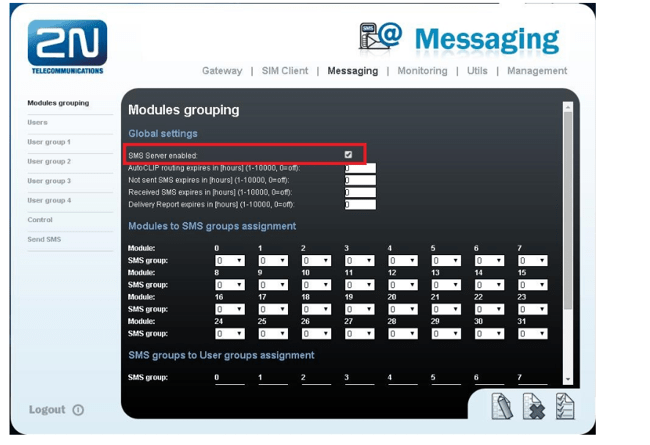Open SMS group dropdown for Module 21
Screen dimensions: 650x445
(446, 309)
